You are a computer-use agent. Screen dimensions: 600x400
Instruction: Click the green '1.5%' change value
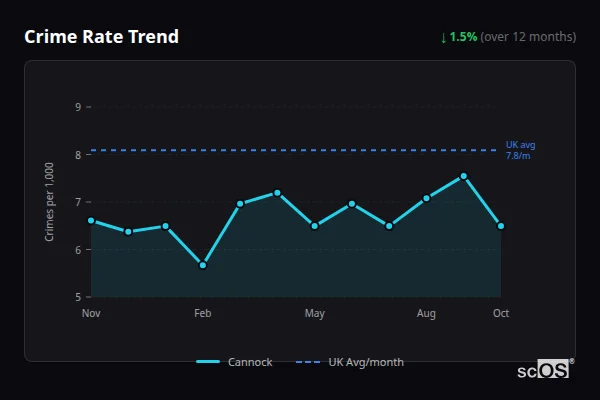pyautogui.click(x=463, y=37)
